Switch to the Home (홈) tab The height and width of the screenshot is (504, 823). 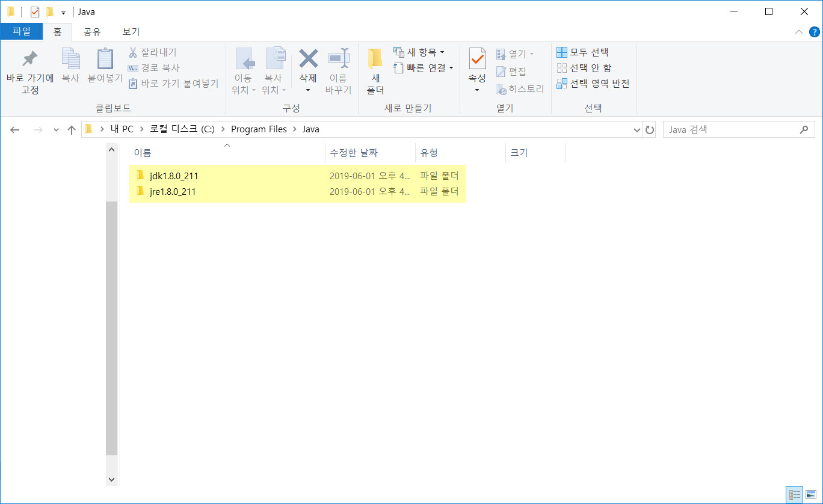57,32
